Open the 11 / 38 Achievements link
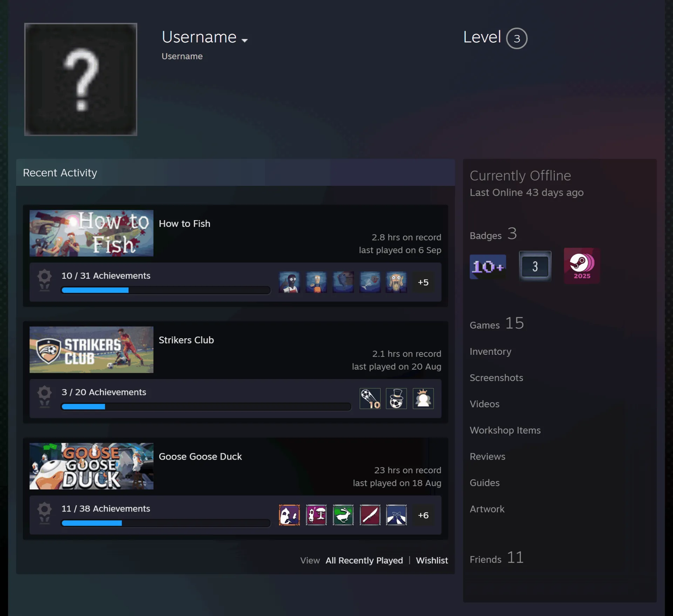The width and height of the screenshot is (673, 616). (x=106, y=508)
